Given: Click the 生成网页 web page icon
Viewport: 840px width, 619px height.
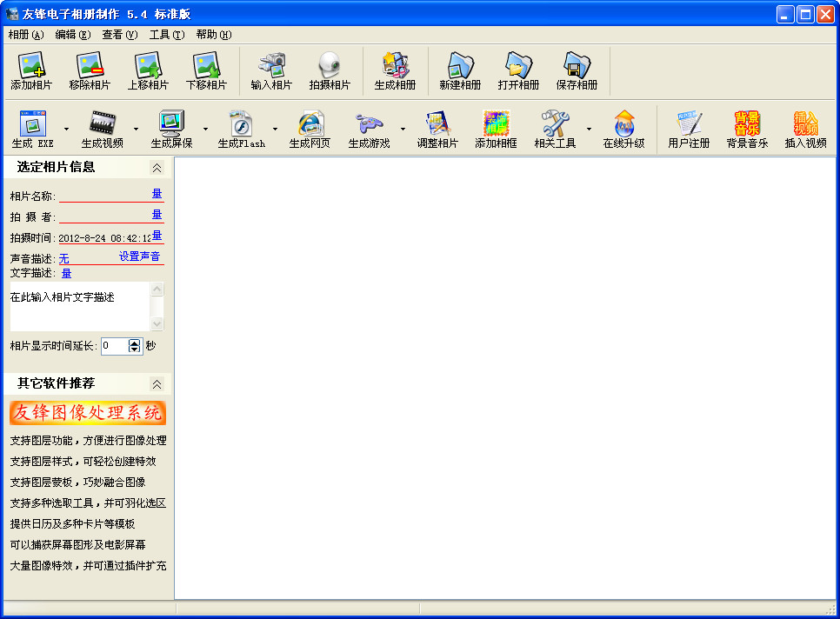Looking at the screenshot, I should click(x=310, y=129).
